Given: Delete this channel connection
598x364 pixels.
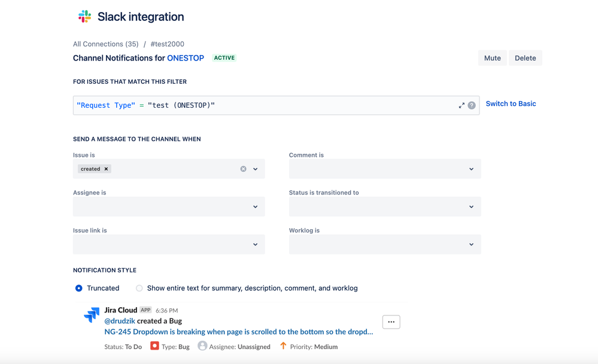Looking at the screenshot, I should (x=525, y=58).
